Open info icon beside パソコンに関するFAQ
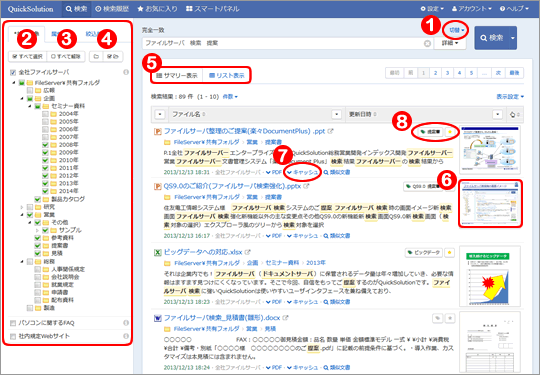 [x=126, y=323]
